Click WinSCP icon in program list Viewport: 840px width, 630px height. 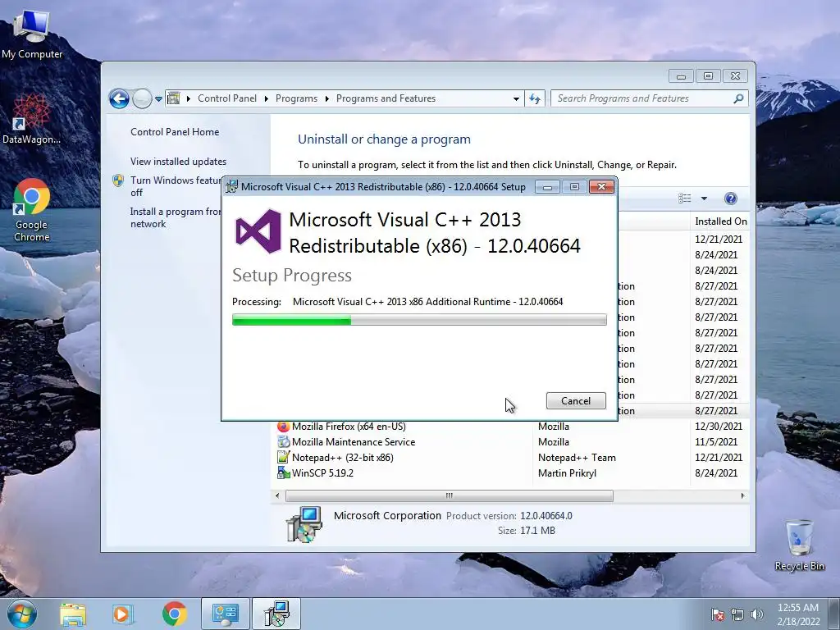[283, 473]
